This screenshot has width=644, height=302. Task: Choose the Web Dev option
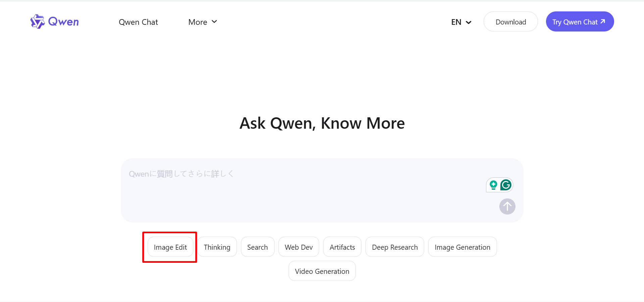tap(299, 247)
